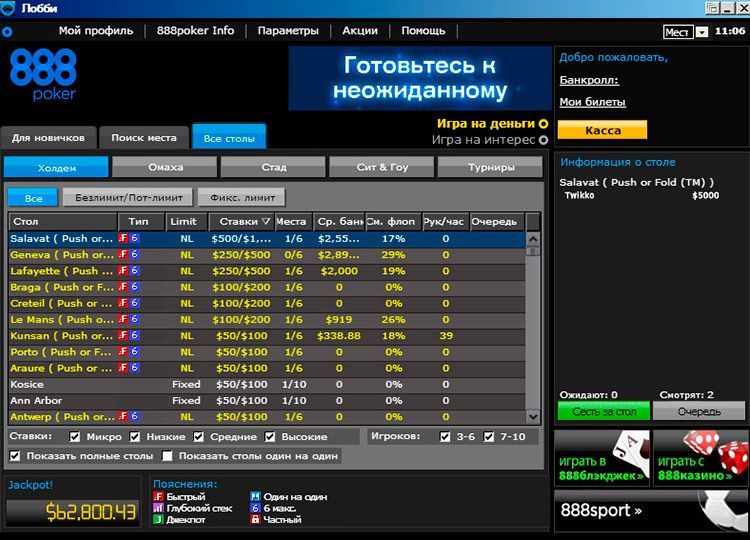The image size is (750, 540).
Task: Click the fast 'F' icon in Lafayette row
Action: pos(123,271)
